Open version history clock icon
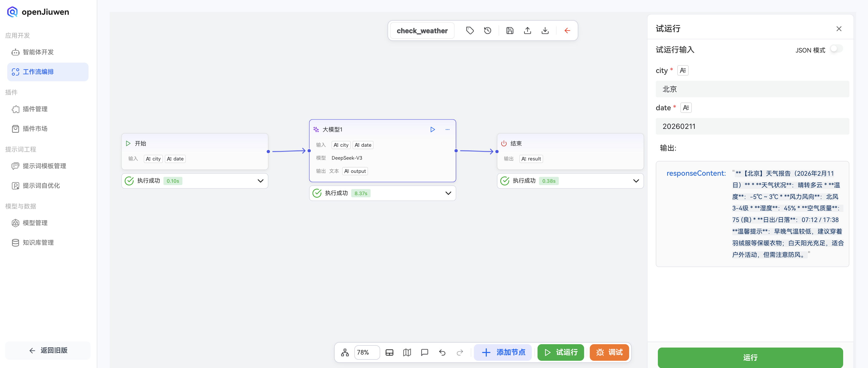 [487, 31]
